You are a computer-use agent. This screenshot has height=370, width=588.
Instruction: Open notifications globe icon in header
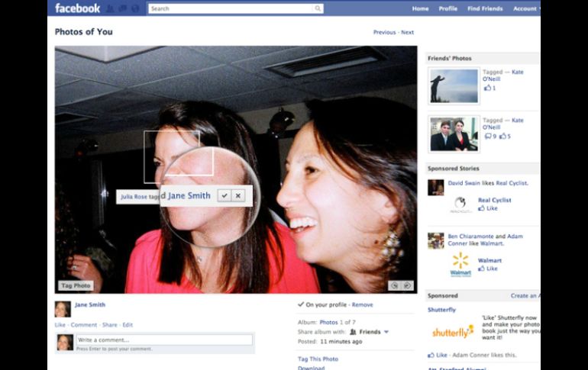tap(135, 8)
